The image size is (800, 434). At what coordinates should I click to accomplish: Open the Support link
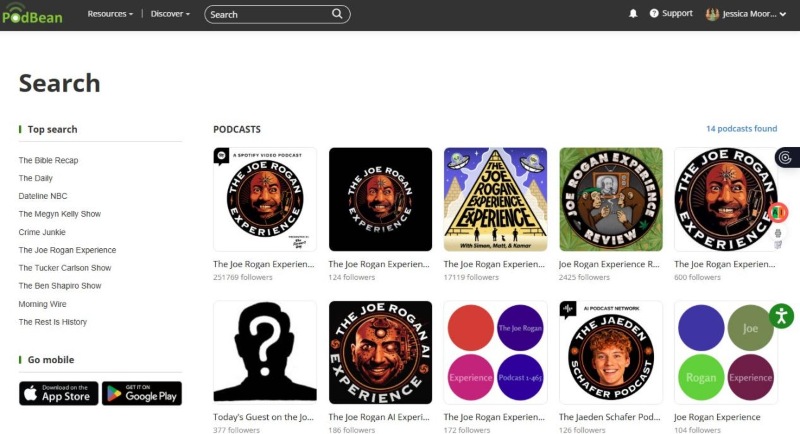(x=677, y=13)
